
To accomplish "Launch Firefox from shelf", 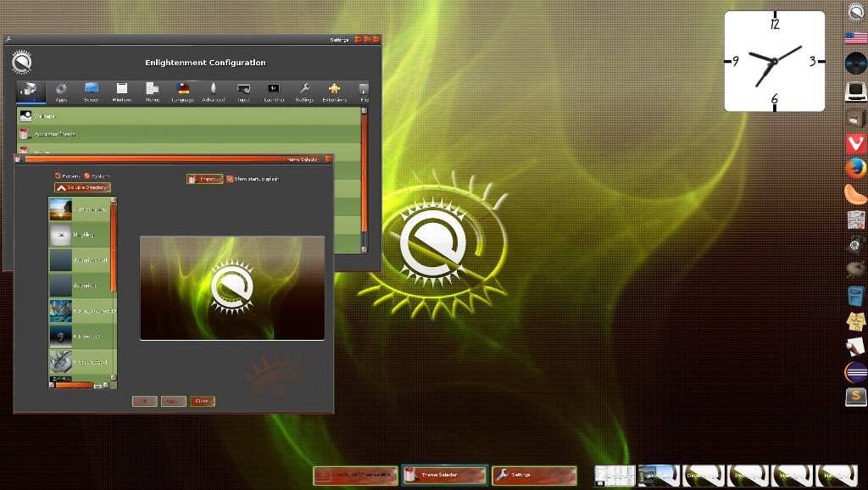I will click(856, 169).
